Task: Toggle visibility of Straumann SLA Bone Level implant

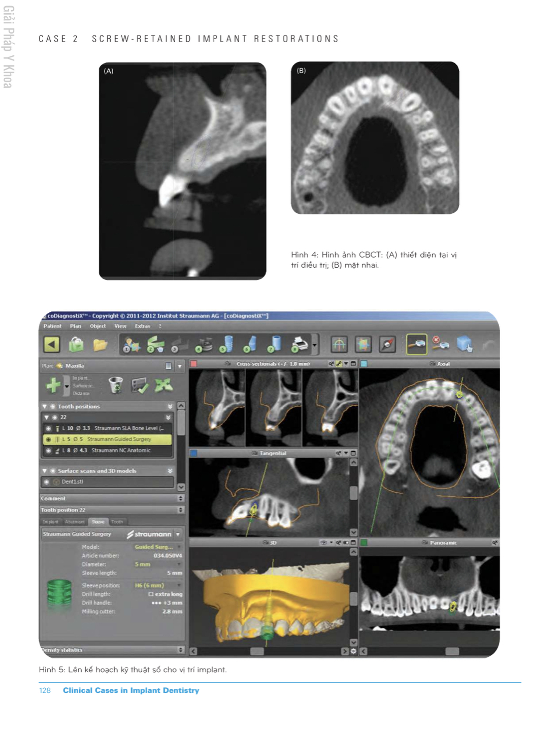Action: coord(49,428)
